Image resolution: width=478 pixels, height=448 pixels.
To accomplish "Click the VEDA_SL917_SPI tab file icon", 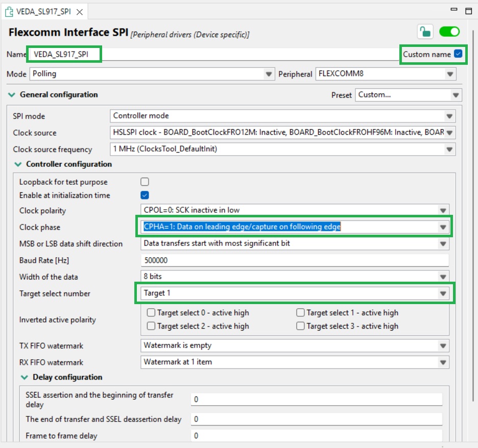I will click(9, 11).
